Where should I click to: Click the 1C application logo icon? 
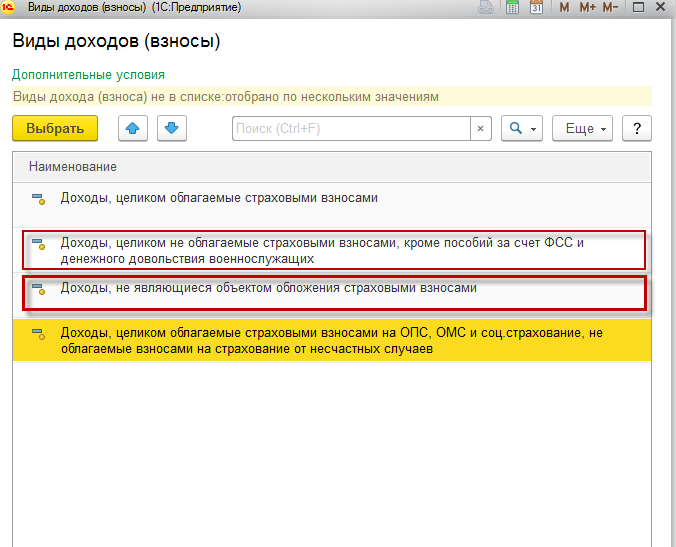click(x=8, y=7)
